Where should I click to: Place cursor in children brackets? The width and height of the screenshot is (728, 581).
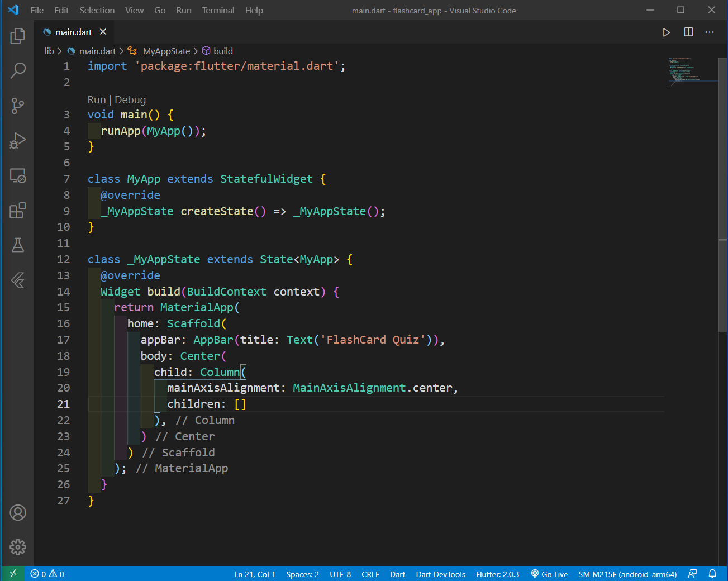(240, 404)
